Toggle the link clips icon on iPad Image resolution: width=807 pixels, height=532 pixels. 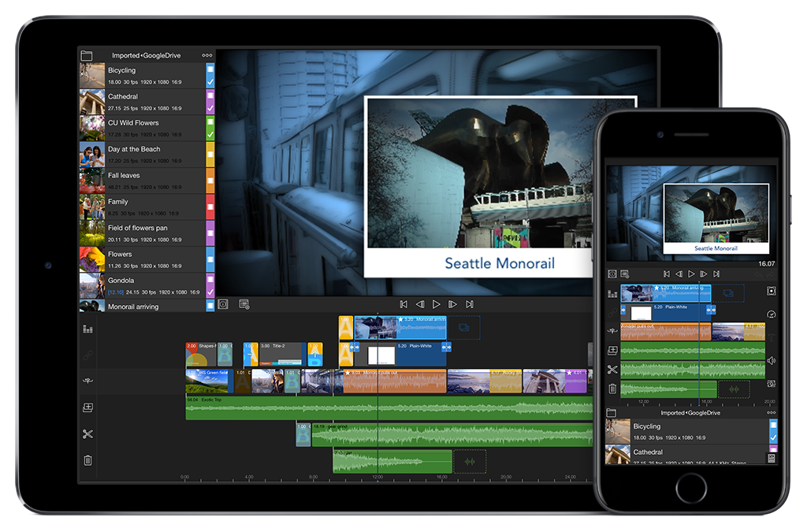point(87,355)
